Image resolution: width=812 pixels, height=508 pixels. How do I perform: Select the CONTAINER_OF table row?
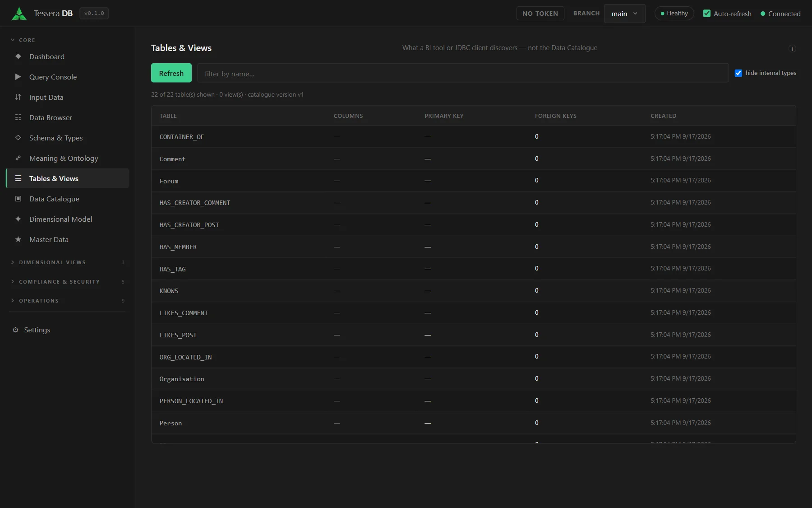(x=473, y=137)
